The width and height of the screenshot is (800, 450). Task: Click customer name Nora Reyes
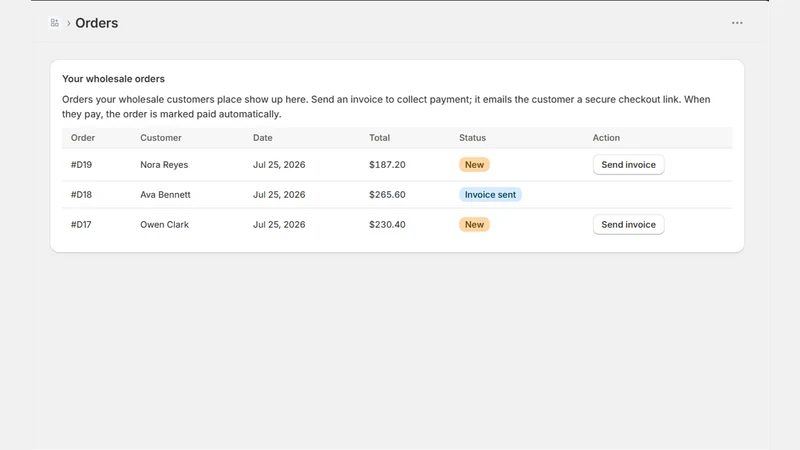[164, 165]
